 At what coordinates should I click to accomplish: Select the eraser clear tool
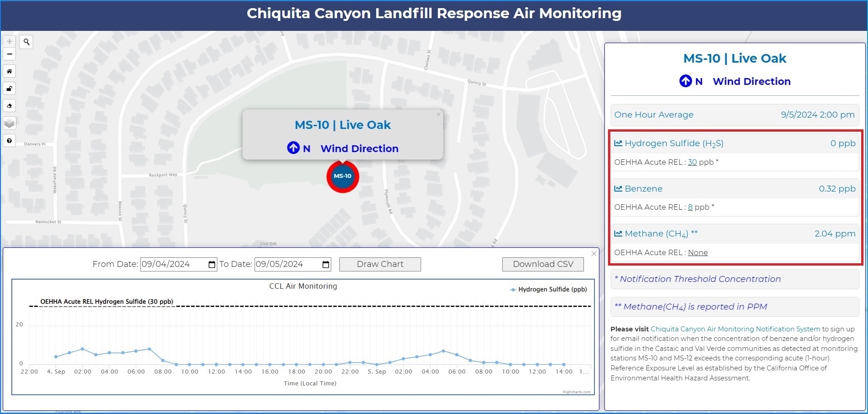10,106
